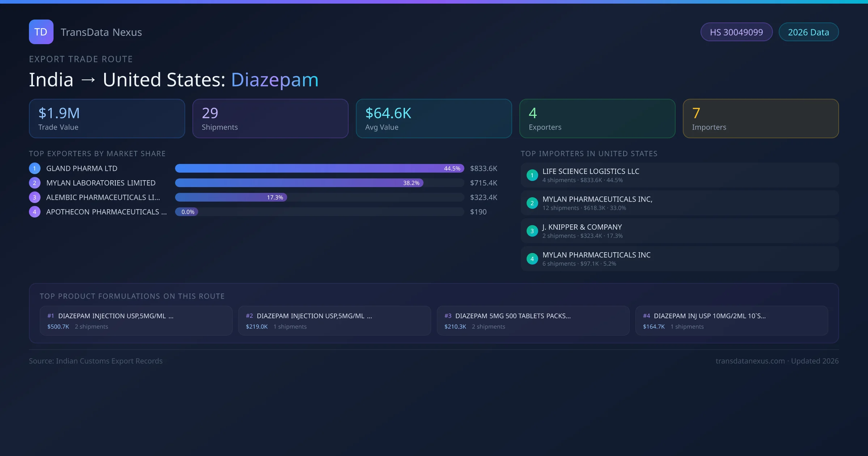Switch to the TOP IMPORTERS IN UNITED STATES section
Viewport: 868px width, 456px height.
[x=589, y=153]
